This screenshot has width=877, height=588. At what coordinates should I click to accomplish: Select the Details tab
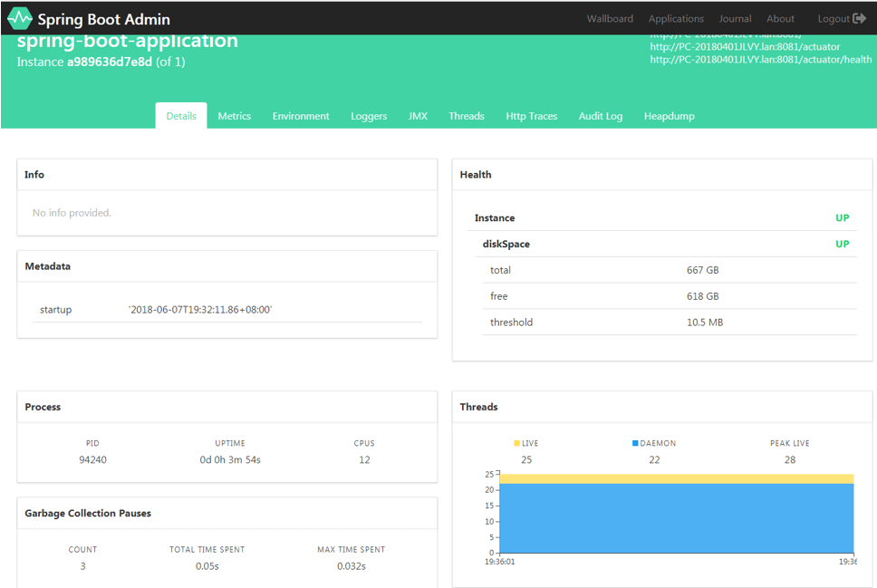[181, 116]
